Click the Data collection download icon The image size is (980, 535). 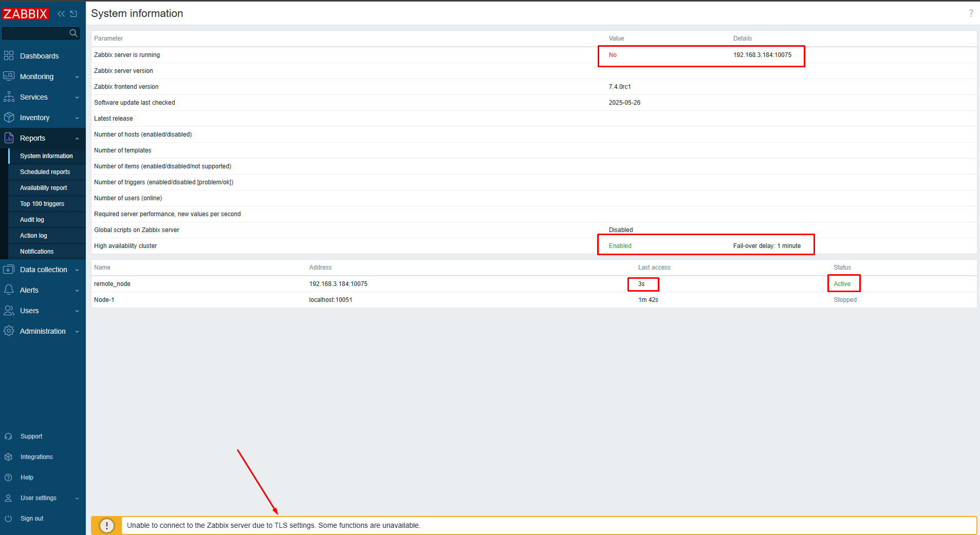tap(9, 269)
